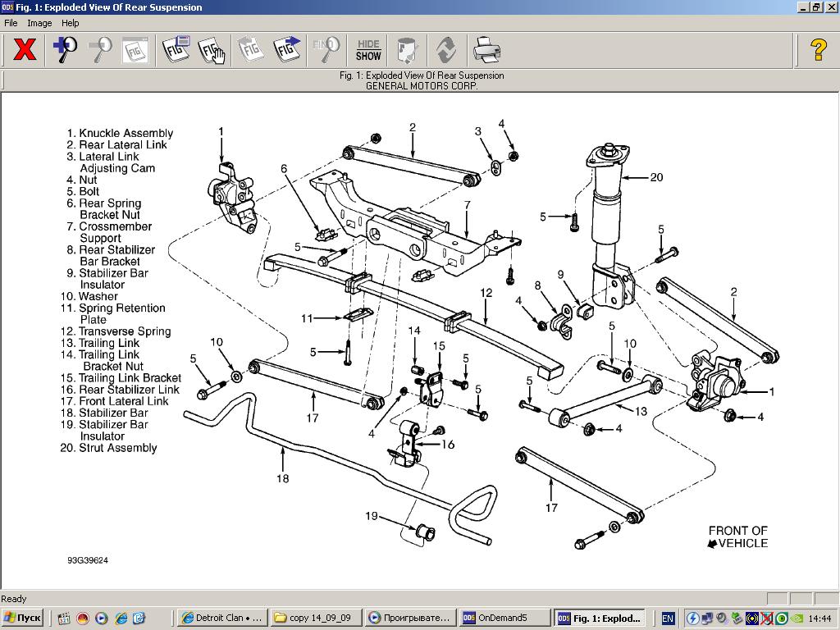This screenshot has height=630, width=840.
Task: Switch to OnDemand5 taskbar window
Action: tap(504, 618)
